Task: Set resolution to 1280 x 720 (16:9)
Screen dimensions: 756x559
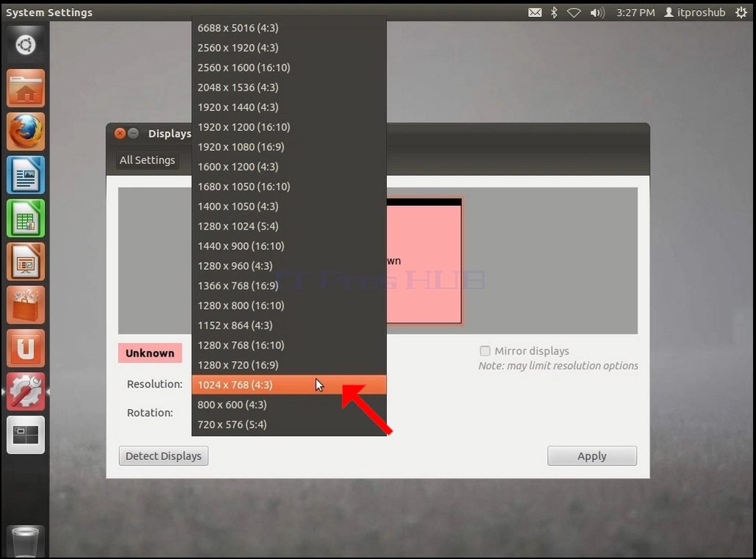Action: tap(289, 365)
